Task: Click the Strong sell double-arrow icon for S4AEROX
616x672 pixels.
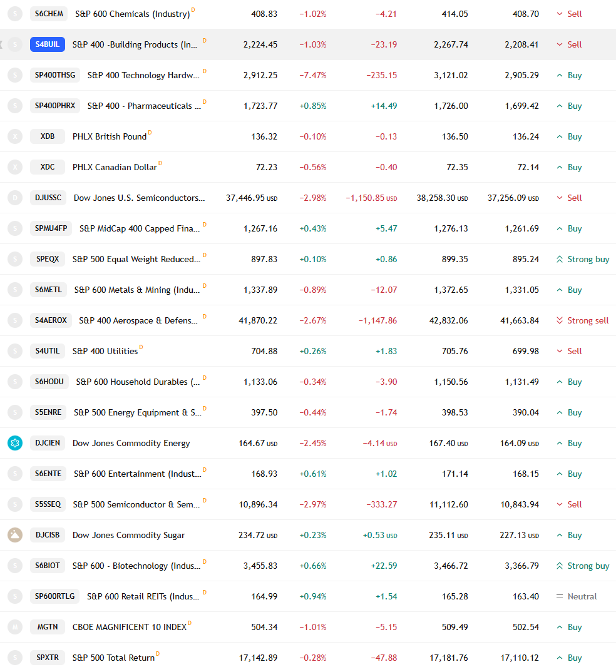Action: click(x=560, y=320)
